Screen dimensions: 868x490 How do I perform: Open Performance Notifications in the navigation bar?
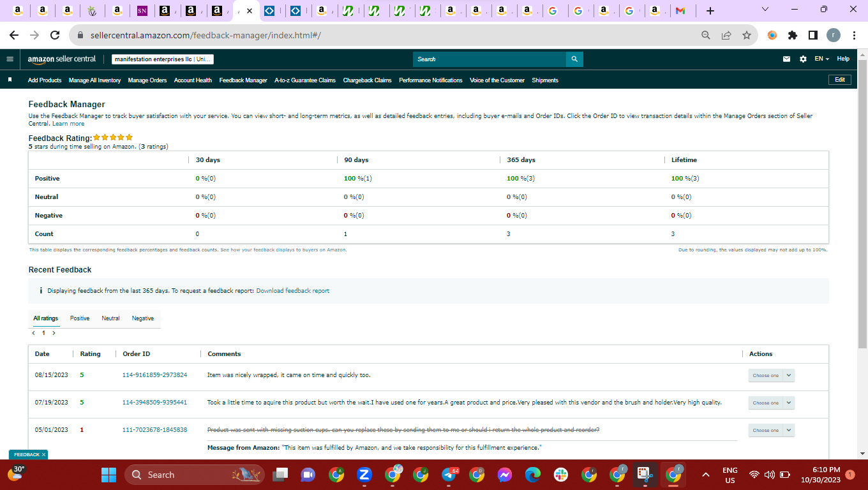[x=431, y=80]
